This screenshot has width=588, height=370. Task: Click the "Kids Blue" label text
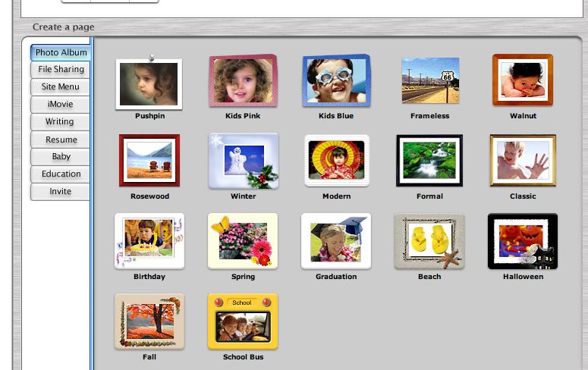pyautogui.click(x=336, y=116)
